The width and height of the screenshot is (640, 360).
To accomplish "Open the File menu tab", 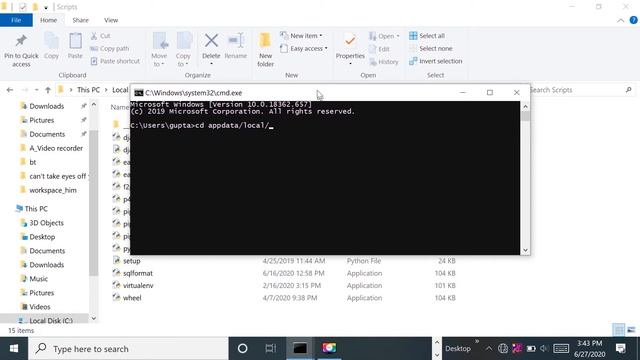I will point(16,20).
